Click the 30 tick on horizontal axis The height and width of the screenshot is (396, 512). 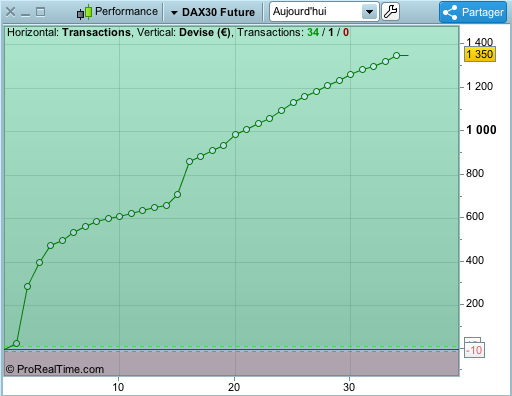(349, 387)
